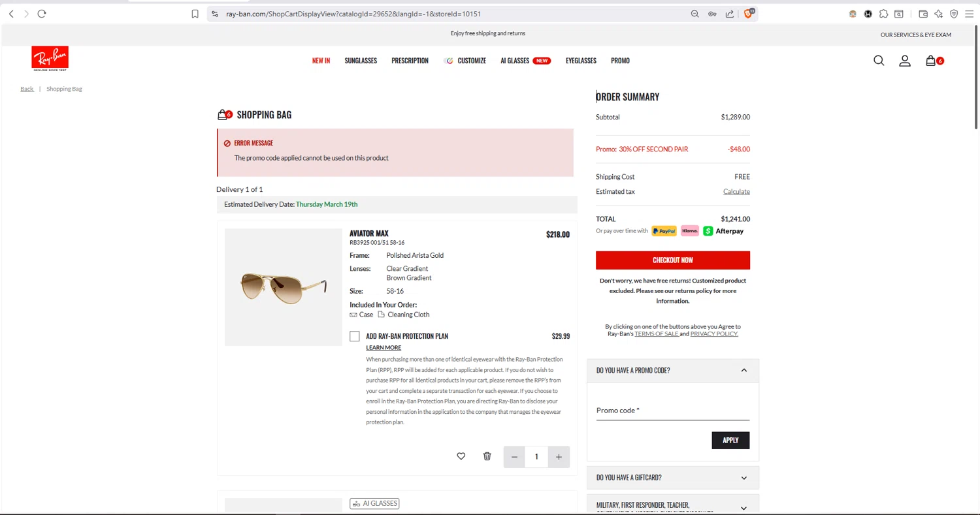
Task: Click the 'Thursday March 19th' delivery date
Action: 327,204
